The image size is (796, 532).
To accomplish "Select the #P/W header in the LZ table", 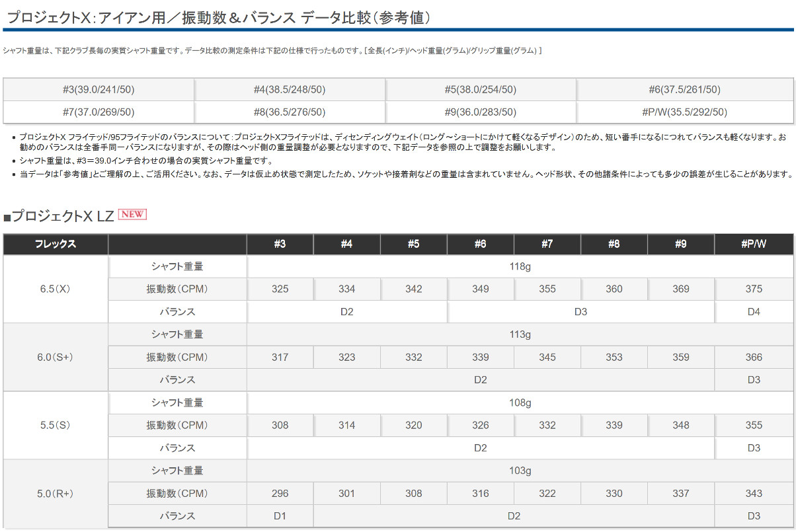I will click(x=754, y=245).
